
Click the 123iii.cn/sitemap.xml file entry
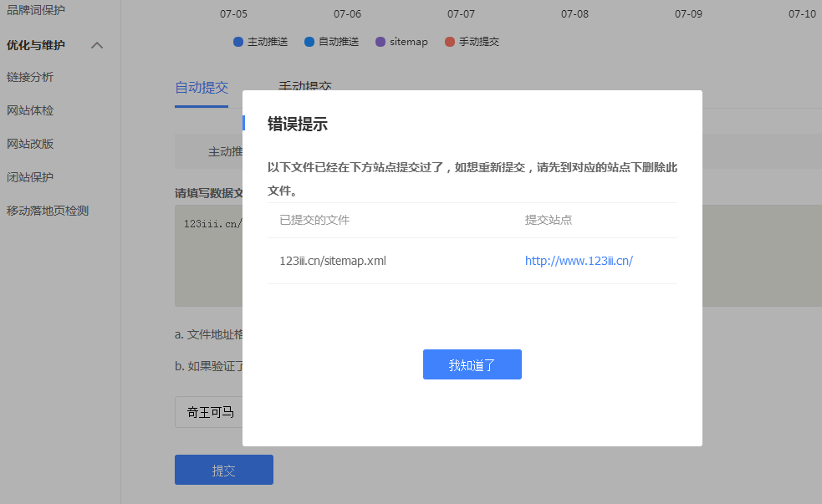333,261
